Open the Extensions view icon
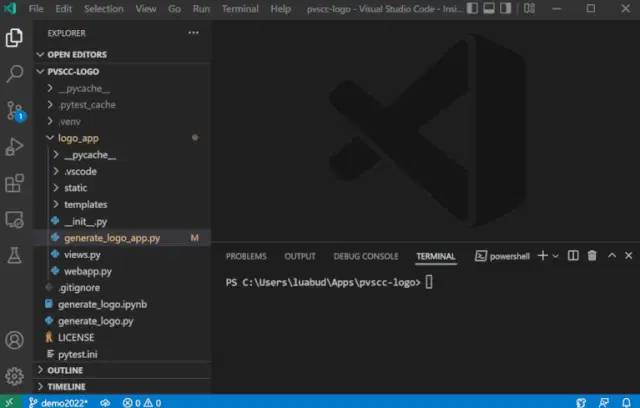Screen dimensions: 640x408 [x=14, y=183]
